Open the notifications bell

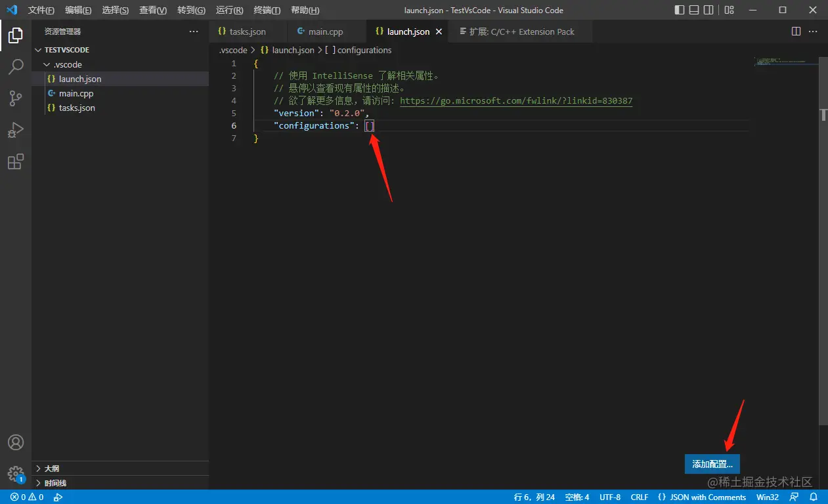(814, 497)
